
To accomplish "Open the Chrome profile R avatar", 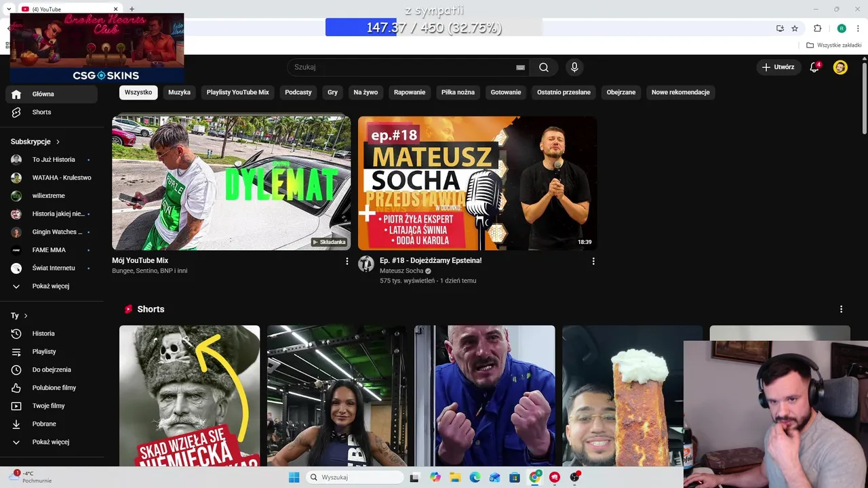I will (x=842, y=28).
